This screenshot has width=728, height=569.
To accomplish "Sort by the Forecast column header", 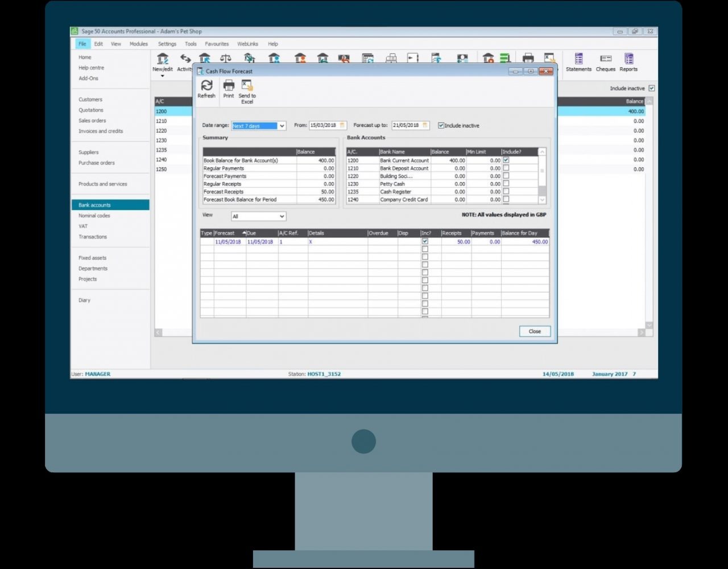I will [x=230, y=233].
